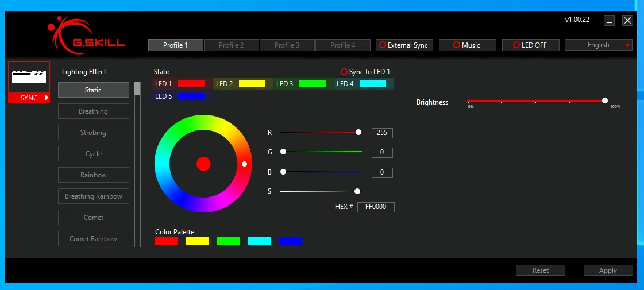
Task: Click the G green channel slider handle
Action: [x=283, y=152]
